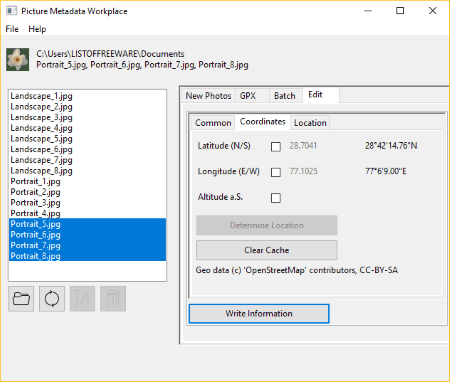The image size is (450, 382).
Task: Select Portrait_3.jpg in the file list
Action: click(87, 203)
